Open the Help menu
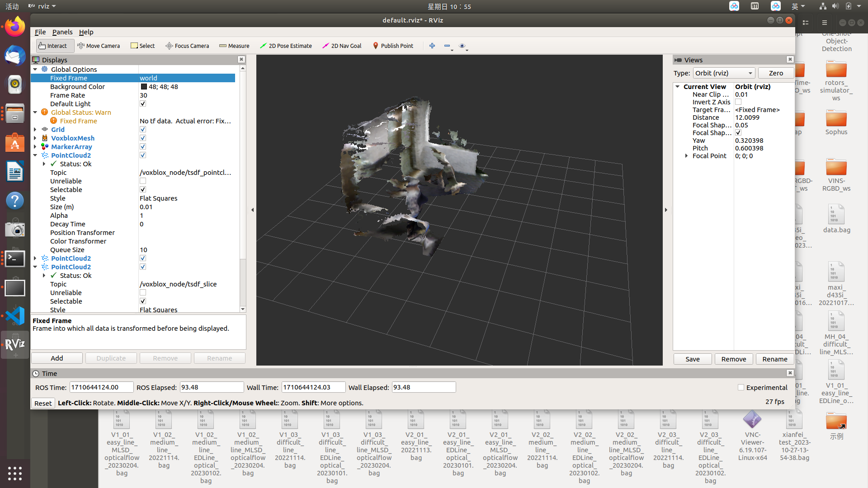Screen dimensions: 868x488 click(86, 32)
